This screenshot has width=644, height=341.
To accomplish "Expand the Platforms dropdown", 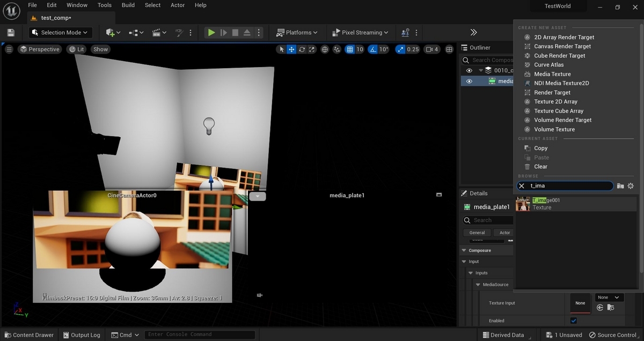I will (297, 33).
